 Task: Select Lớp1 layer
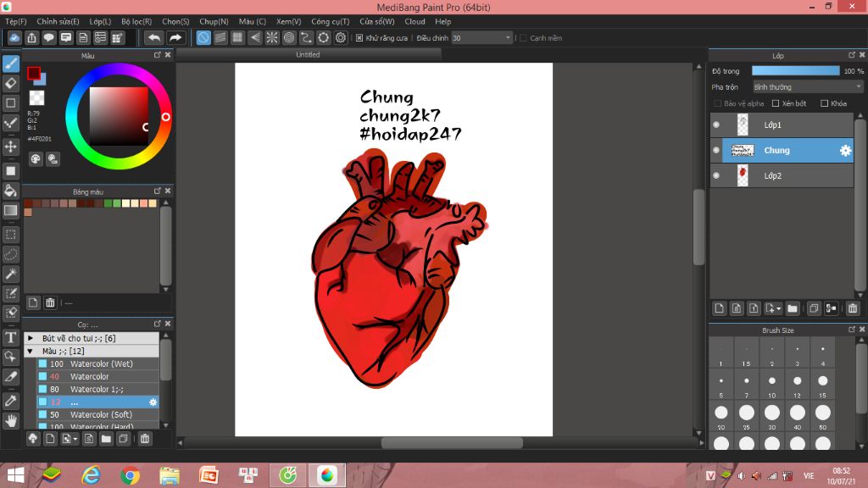(x=782, y=125)
